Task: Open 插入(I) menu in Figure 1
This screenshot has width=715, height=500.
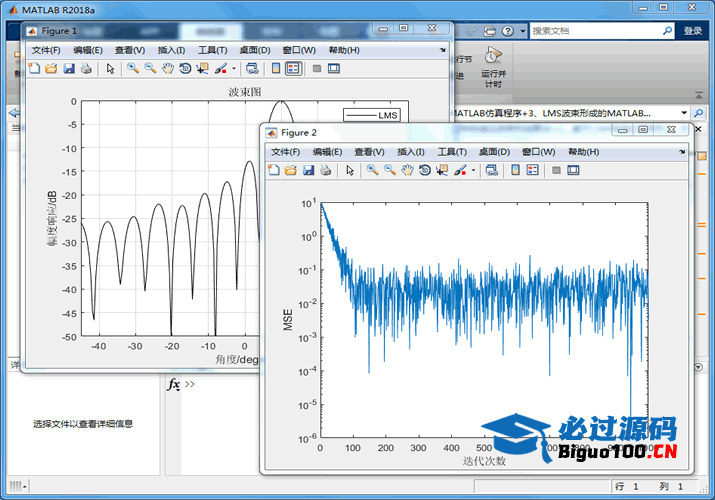Action: pos(171,50)
